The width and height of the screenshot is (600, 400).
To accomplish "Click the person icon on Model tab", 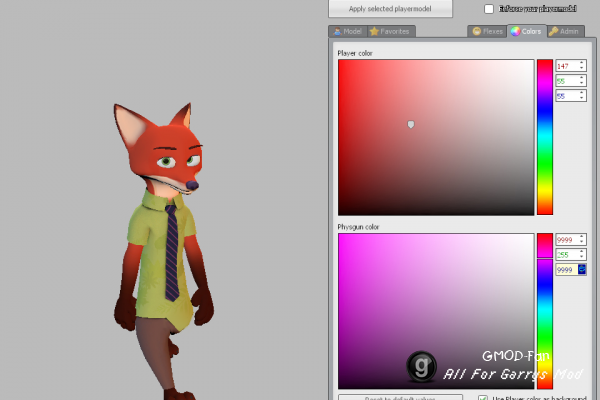I will coord(337,31).
